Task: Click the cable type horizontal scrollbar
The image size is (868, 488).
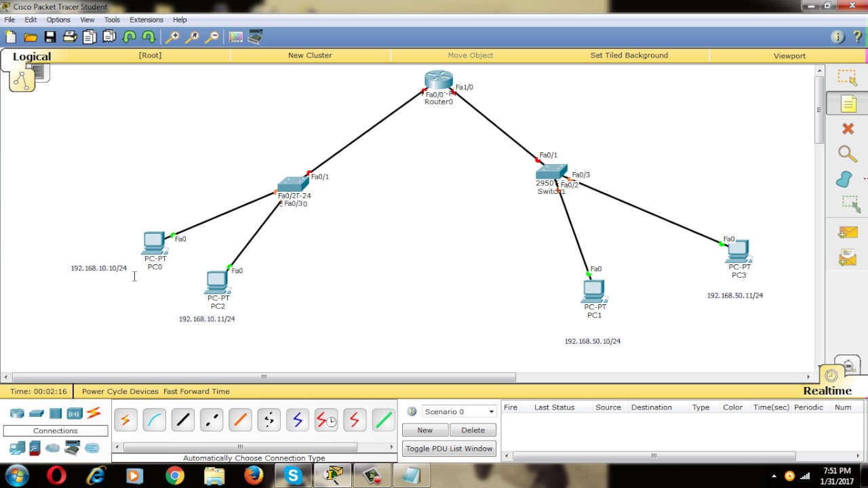Action: [x=240, y=447]
